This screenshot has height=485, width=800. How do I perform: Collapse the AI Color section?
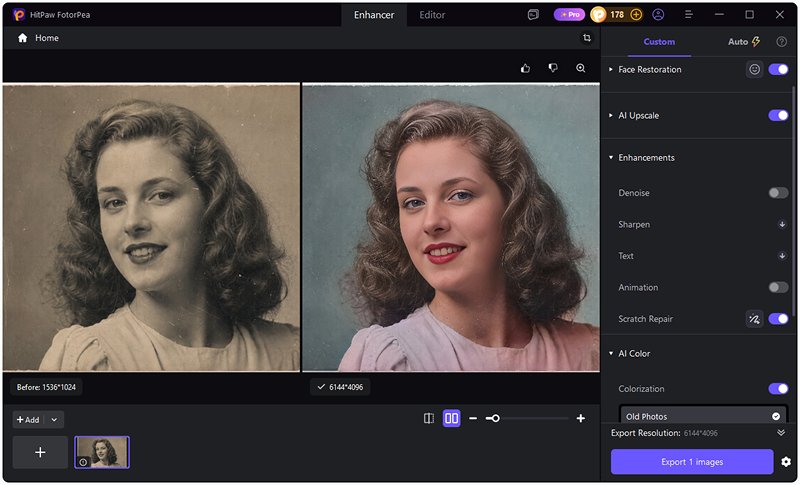(611, 353)
